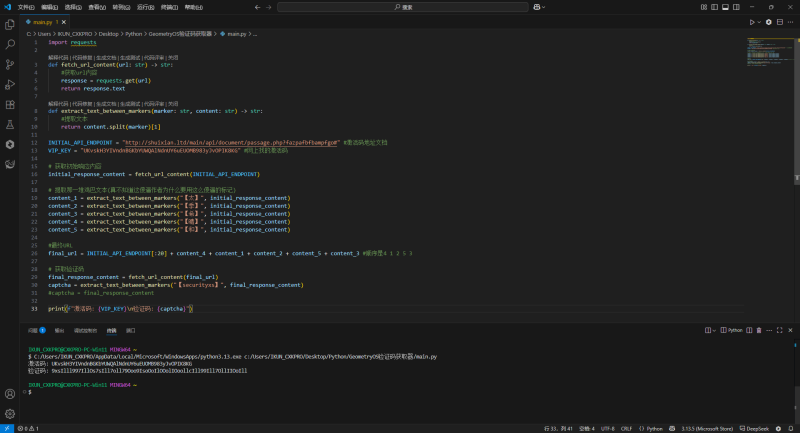Switch to the 终端 terminal panel tab
Image resolution: width=800 pixels, height=433 pixels.
tap(111, 329)
